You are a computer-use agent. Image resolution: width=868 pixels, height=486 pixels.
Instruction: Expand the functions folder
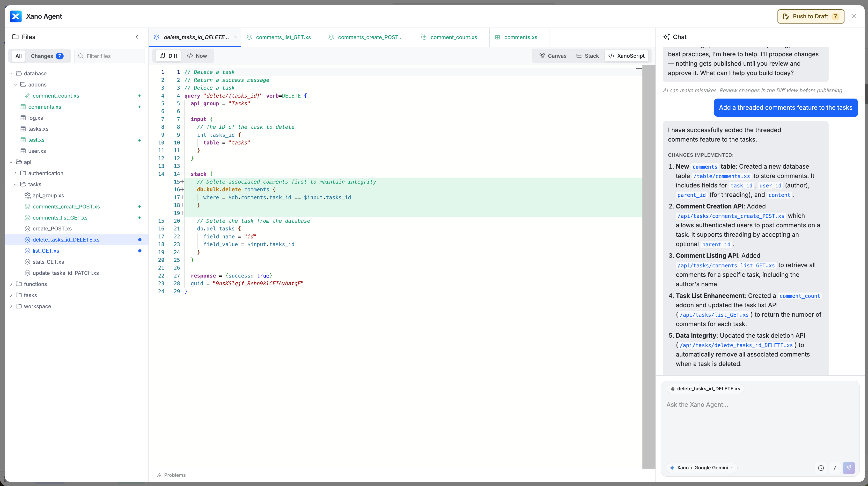pos(11,284)
